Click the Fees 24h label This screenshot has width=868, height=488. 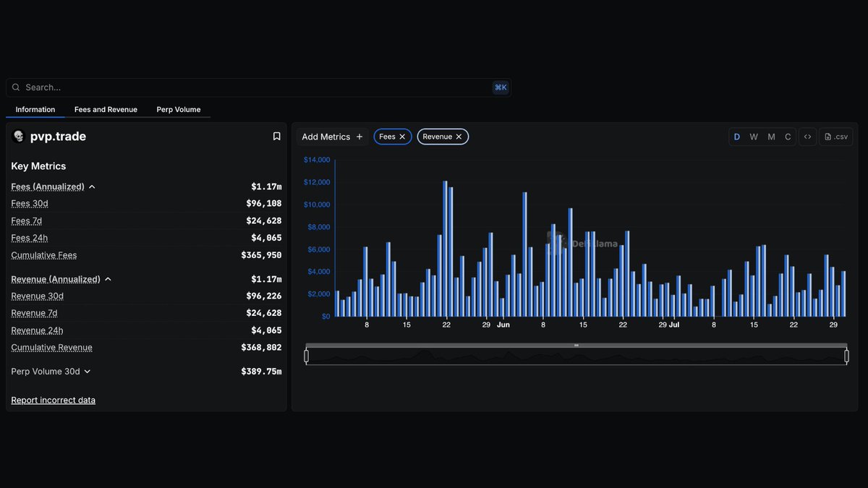pyautogui.click(x=30, y=239)
